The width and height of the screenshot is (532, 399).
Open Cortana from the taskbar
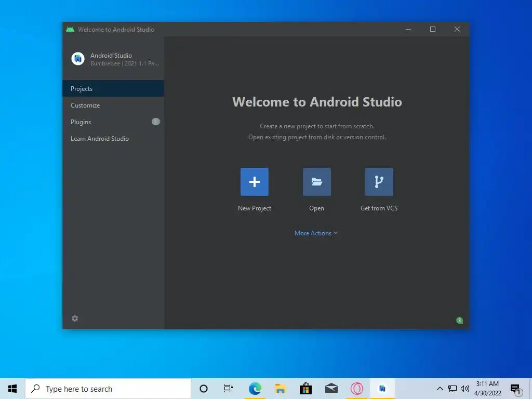204,389
